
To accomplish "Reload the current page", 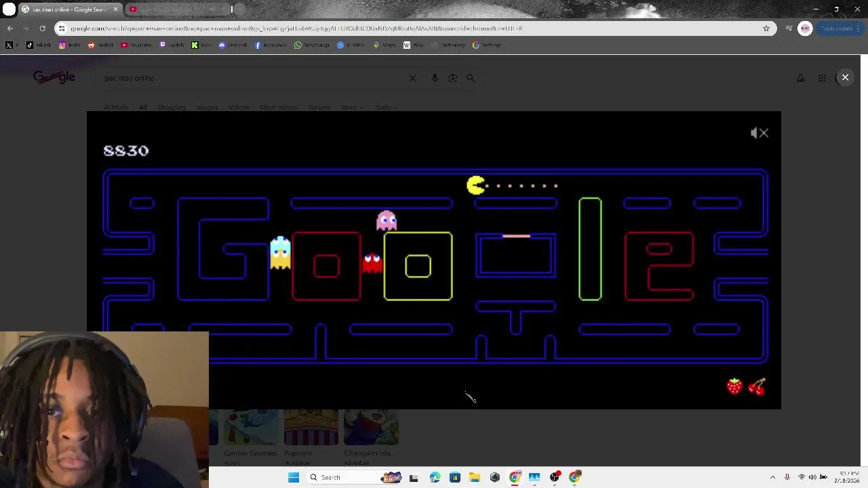I will click(x=42, y=28).
